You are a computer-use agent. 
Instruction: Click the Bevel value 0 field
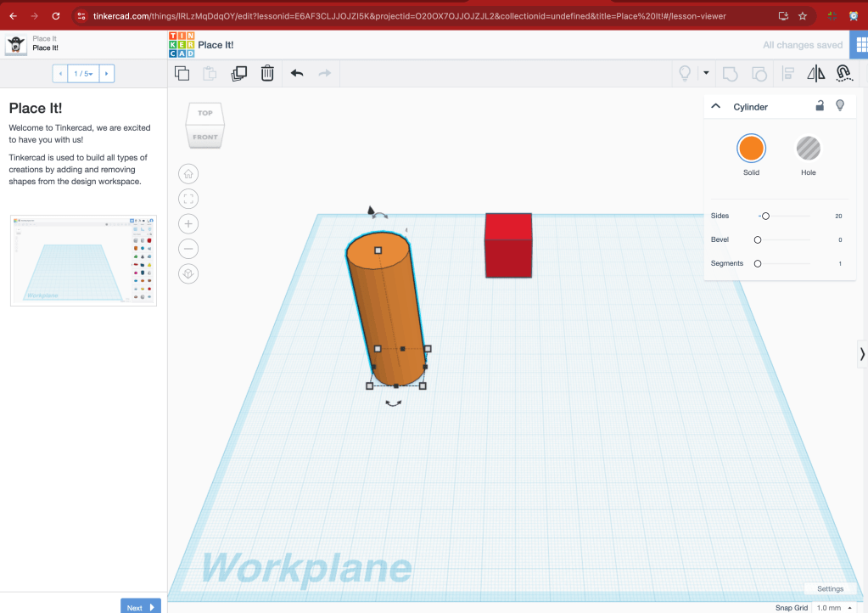[840, 239]
